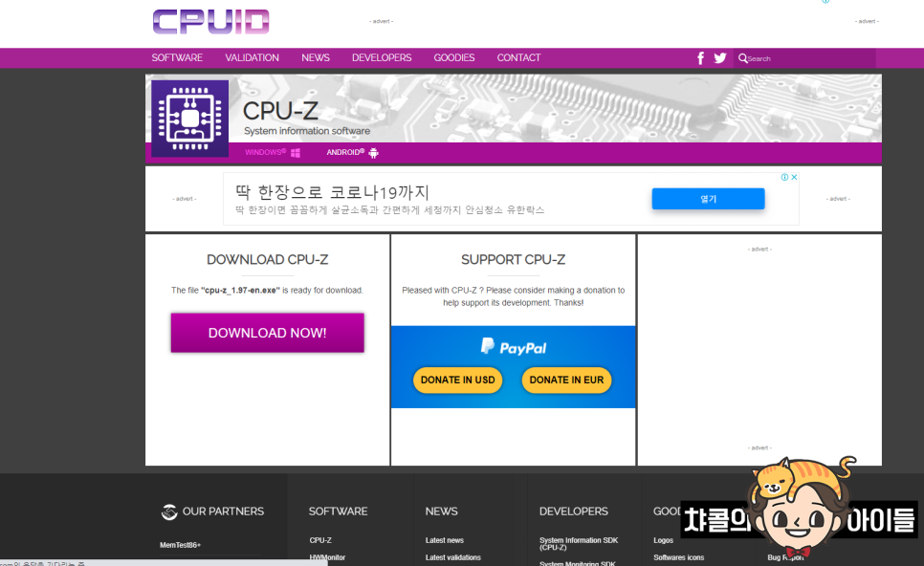Open Logos footer link
The height and width of the screenshot is (566, 924).
coord(663,540)
